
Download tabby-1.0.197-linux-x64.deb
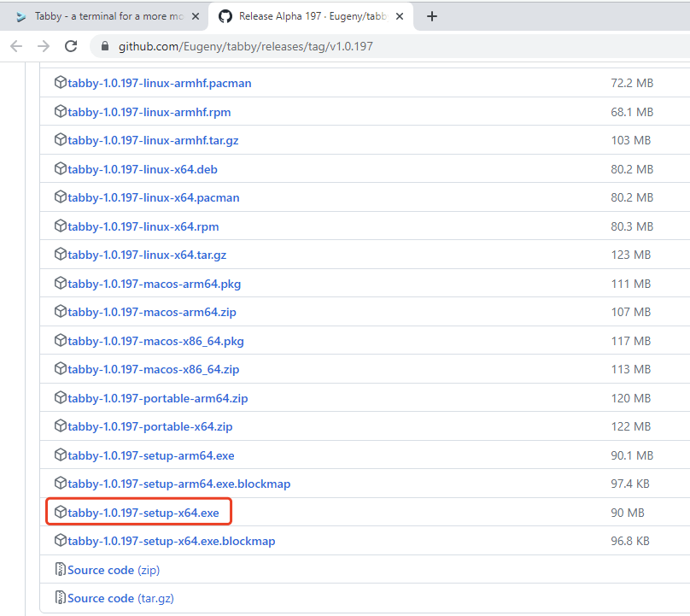(x=143, y=169)
